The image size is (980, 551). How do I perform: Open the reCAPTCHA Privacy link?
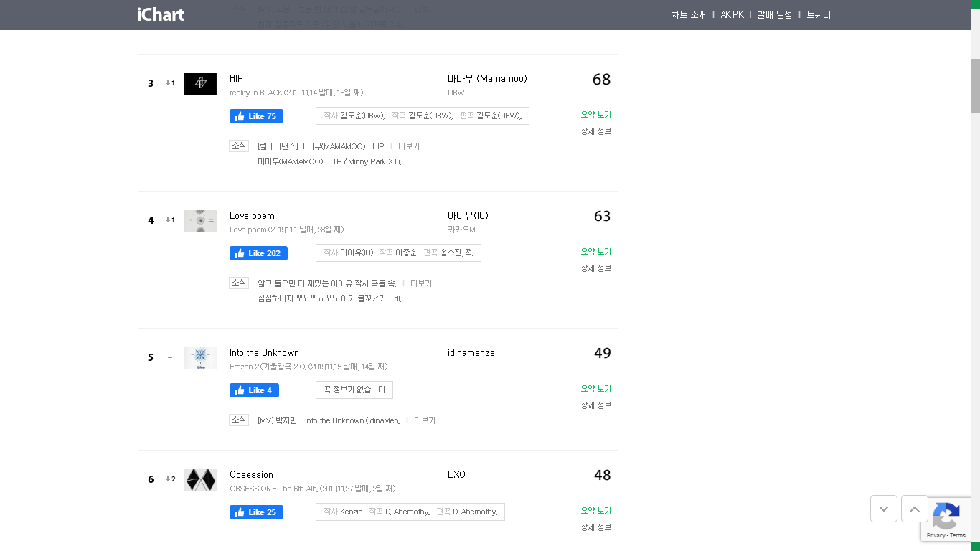[x=936, y=536]
